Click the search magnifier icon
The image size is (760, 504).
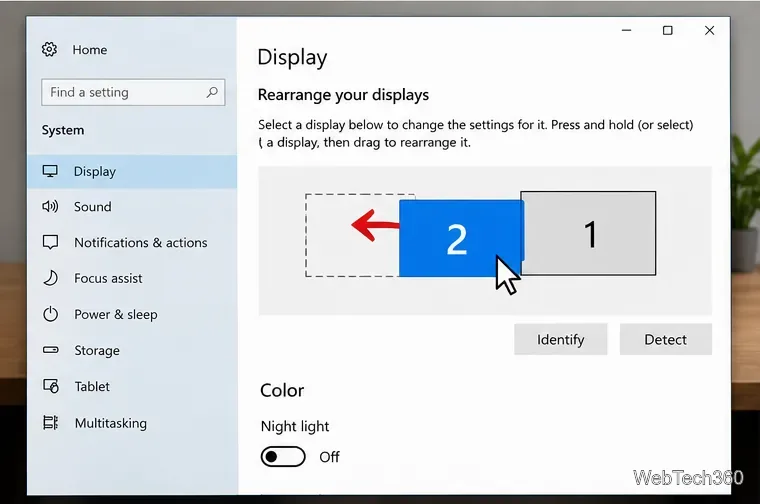(x=212, y=92)
